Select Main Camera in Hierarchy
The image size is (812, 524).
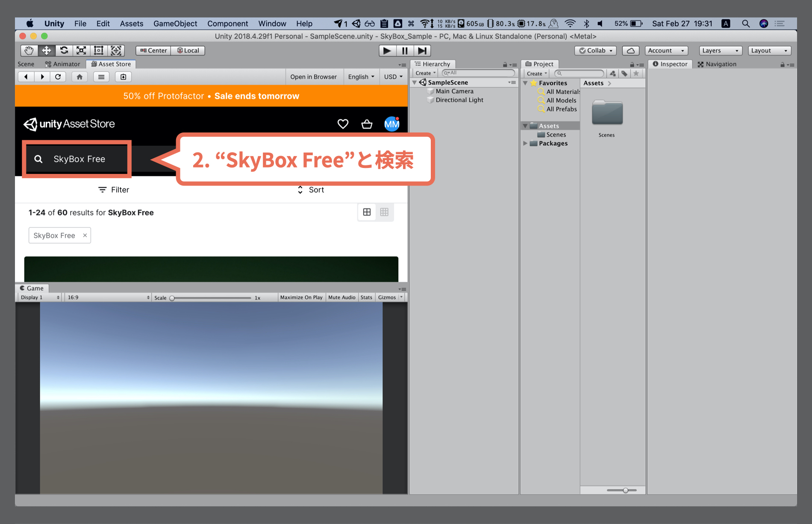(x=454, y=91)
